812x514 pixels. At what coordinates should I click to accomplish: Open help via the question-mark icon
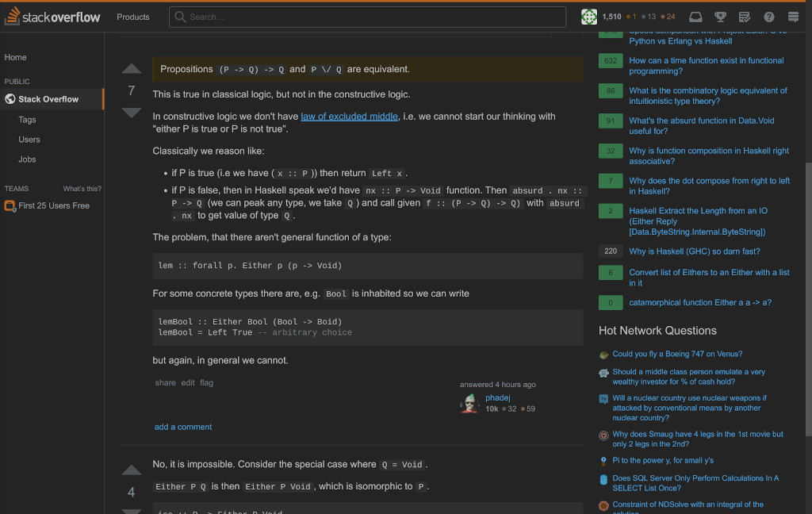pyautogui.click(x=769, y=16)
